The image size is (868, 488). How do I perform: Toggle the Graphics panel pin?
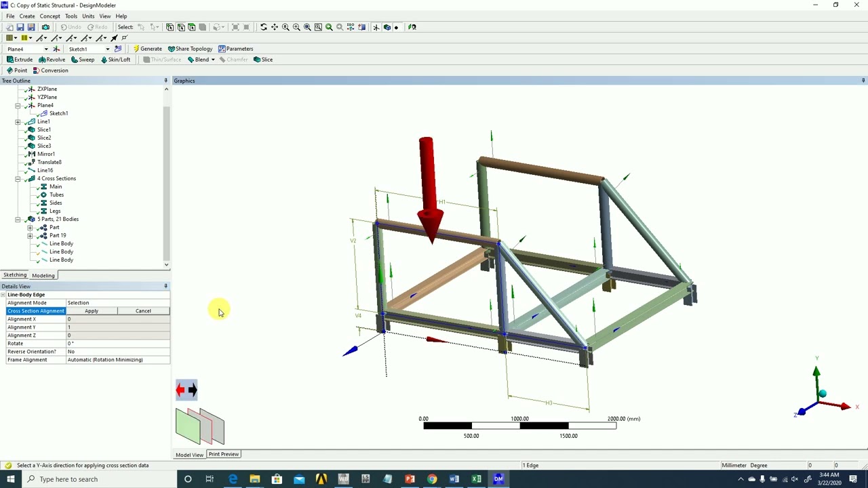pos(863,81)
